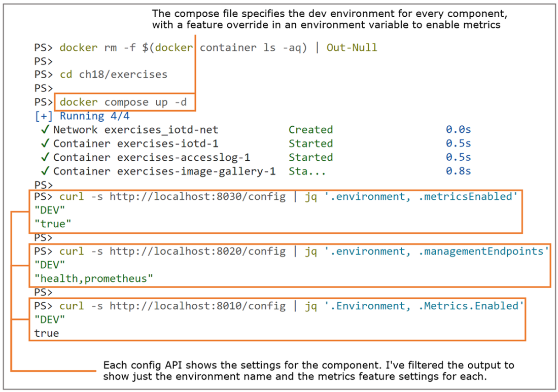Click the "DEV" output under the 8010 command
The height and width of the screenshot is (392, 558).
pos(50,320)
